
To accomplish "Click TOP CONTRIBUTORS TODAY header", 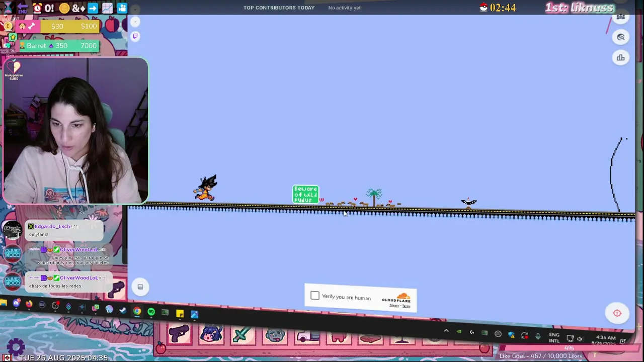I will pyautogui.click(x=279, y=8).
